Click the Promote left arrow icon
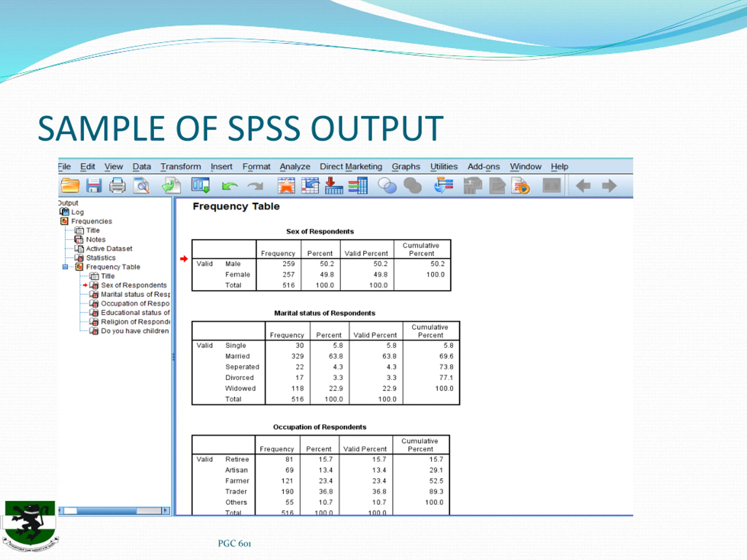The width and height of the screenshot is (747, 560). tap(583, 186)
